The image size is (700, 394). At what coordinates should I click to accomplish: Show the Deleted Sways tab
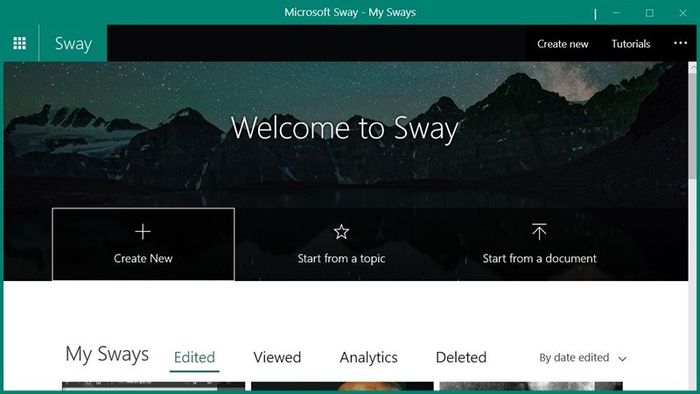coord(461,357)
